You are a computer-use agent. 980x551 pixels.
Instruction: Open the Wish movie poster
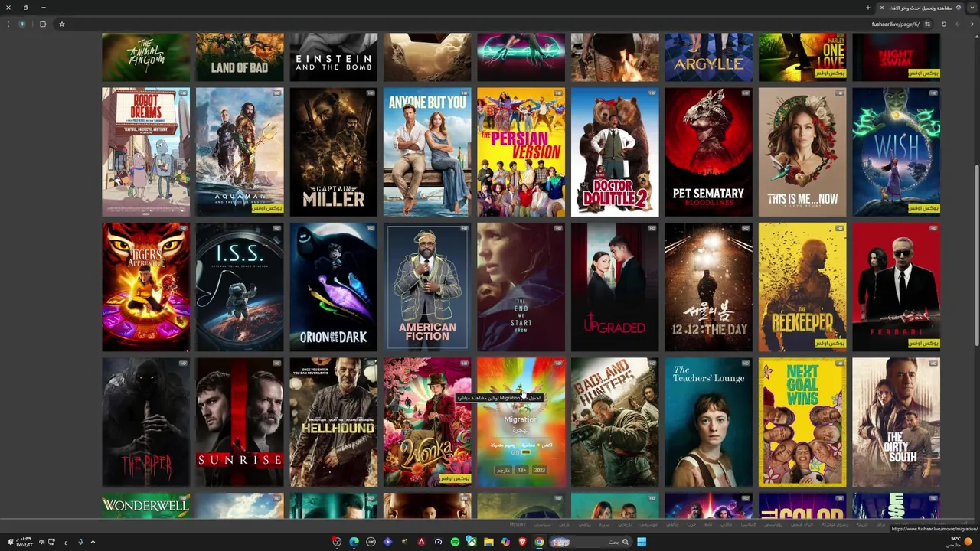point(897,152)
